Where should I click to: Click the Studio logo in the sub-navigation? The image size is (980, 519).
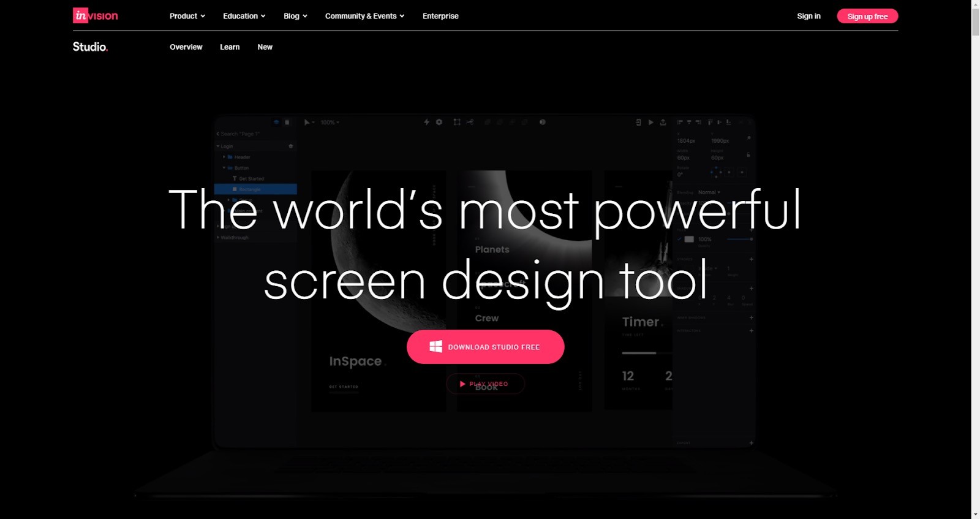tap(90, 47)
